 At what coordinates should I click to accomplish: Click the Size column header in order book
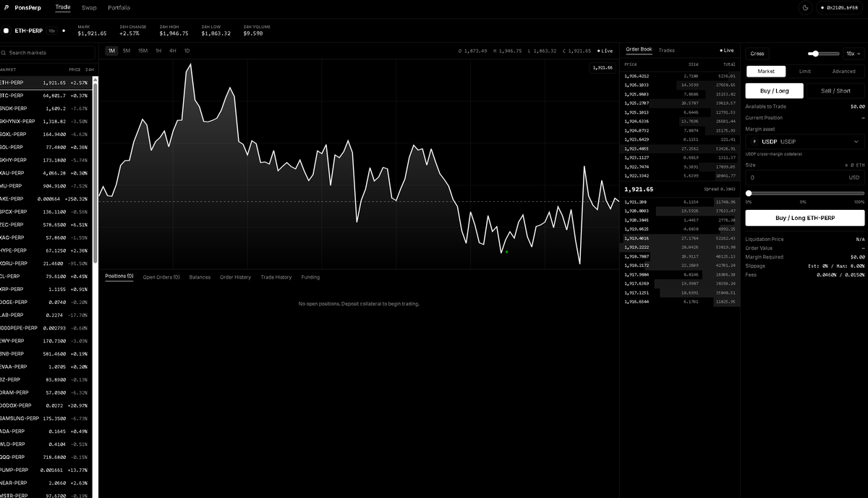tap(694, 64)
